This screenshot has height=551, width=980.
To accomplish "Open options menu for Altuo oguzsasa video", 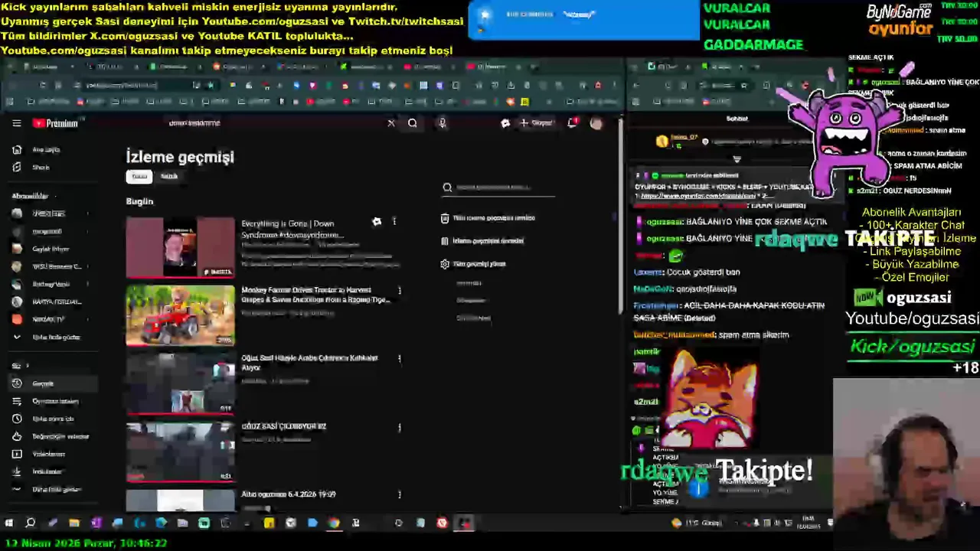I will coord(399,495).
